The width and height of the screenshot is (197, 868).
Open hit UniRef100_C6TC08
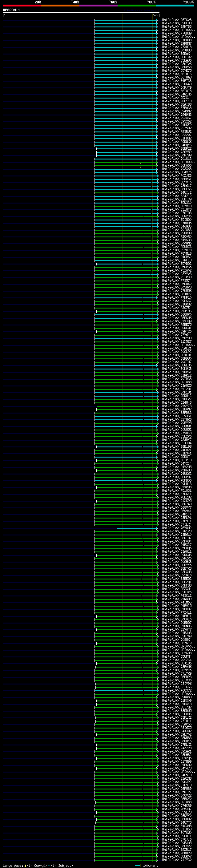click(177, 20)
